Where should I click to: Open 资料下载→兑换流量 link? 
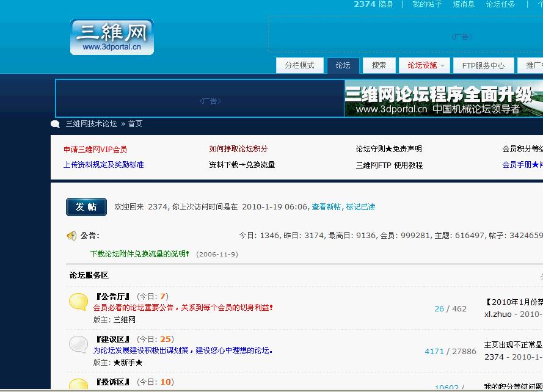click(242, 165)
